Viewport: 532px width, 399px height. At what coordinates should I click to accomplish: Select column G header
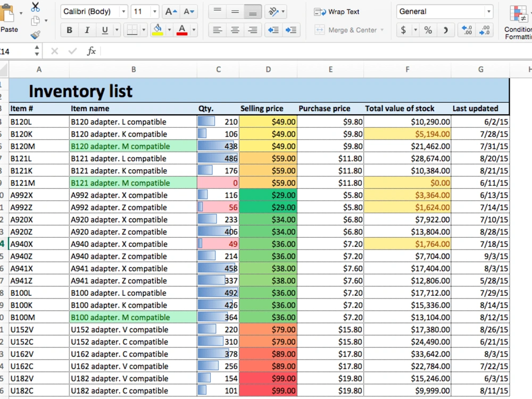480,70
